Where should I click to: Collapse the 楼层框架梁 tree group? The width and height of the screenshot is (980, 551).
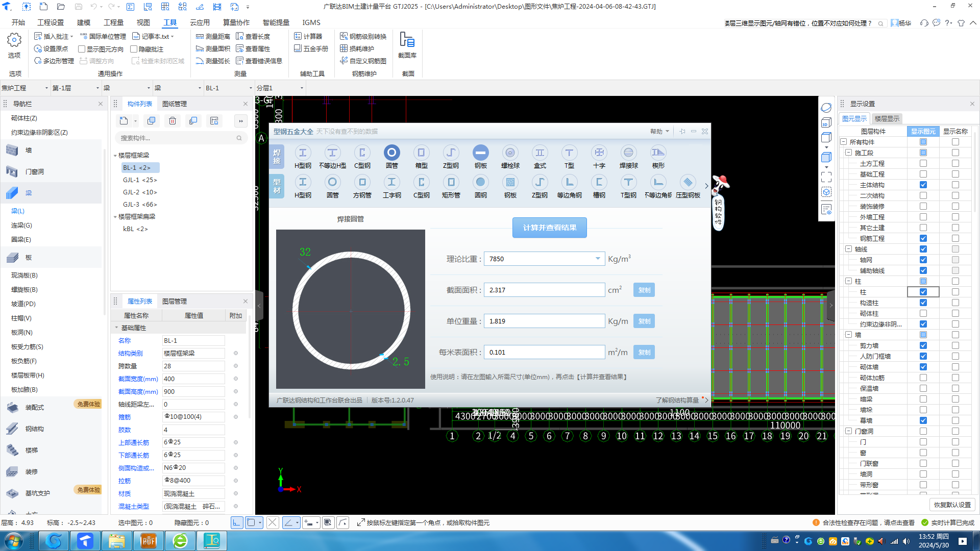(115, 156)
